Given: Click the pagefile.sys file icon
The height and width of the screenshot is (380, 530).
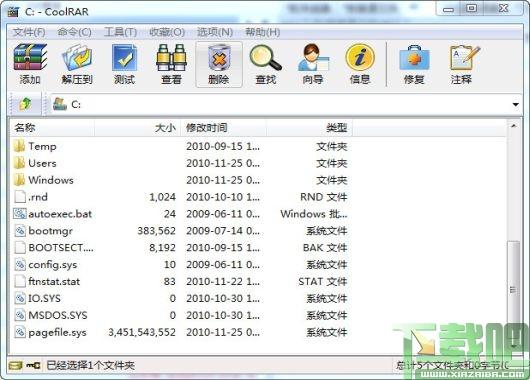Looking at the screenshot, I should (20, 332).
